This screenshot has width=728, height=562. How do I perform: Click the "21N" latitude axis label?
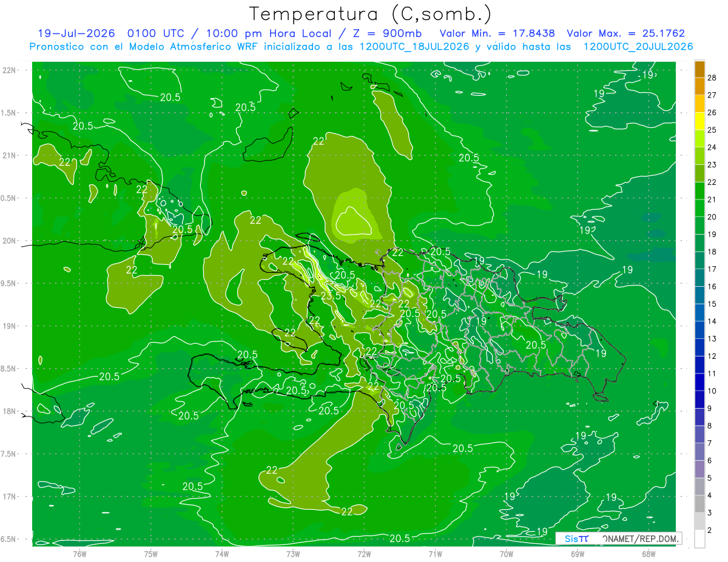click(x=9, y=155)
